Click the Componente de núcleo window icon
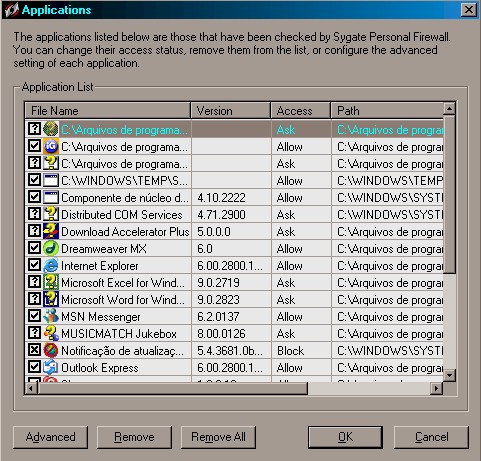The image size is (481, 461). click(x=51, y=197)
